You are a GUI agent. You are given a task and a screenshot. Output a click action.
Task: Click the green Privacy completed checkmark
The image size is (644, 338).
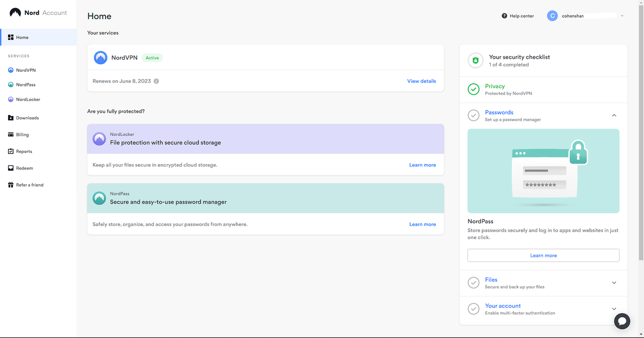pos(473,89)
